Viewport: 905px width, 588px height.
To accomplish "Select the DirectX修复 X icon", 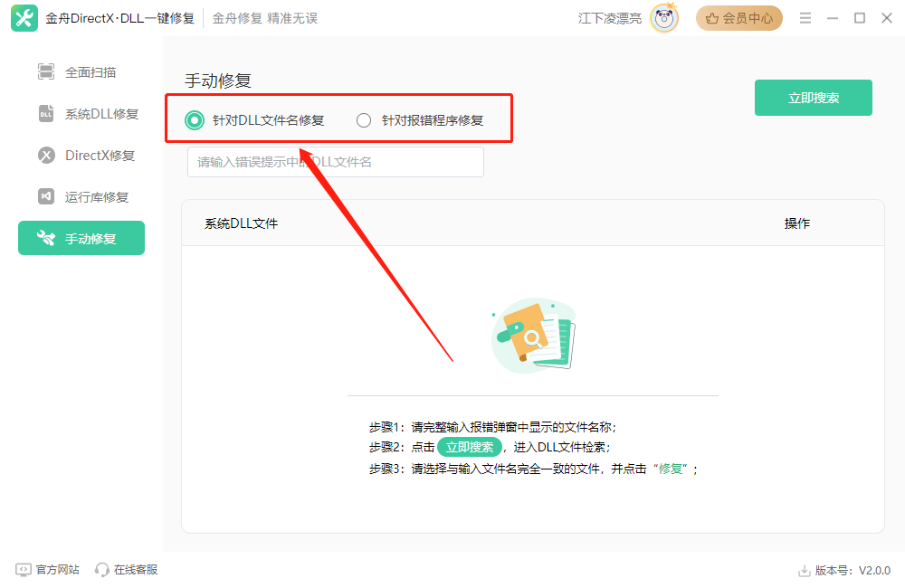I will coord(46,156).
